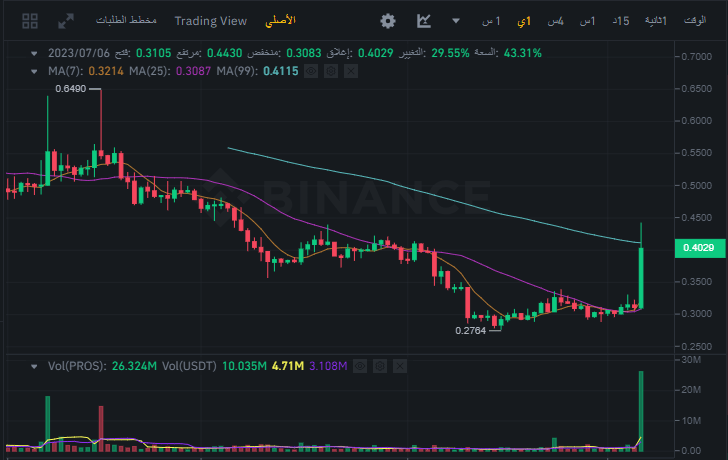Open مخطط الطلبات depth chart
The width and height of the screenshot is (728, 460).
(126, 21)
